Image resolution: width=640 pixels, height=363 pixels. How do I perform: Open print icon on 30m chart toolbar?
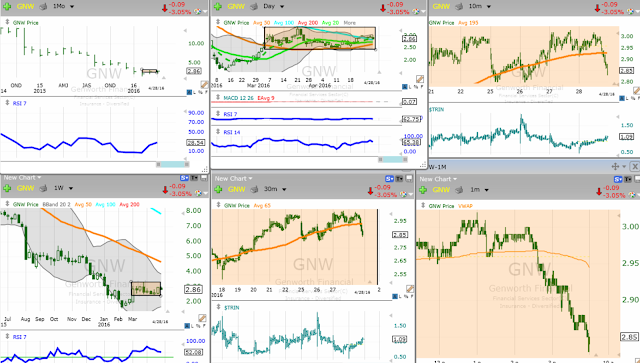click(254, 189)
